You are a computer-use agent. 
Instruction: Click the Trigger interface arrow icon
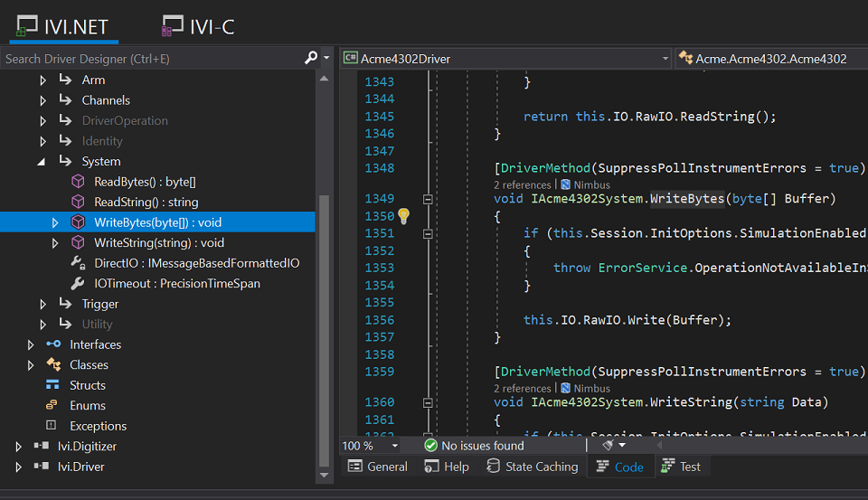pyautogui.click(x=65, y=304)
